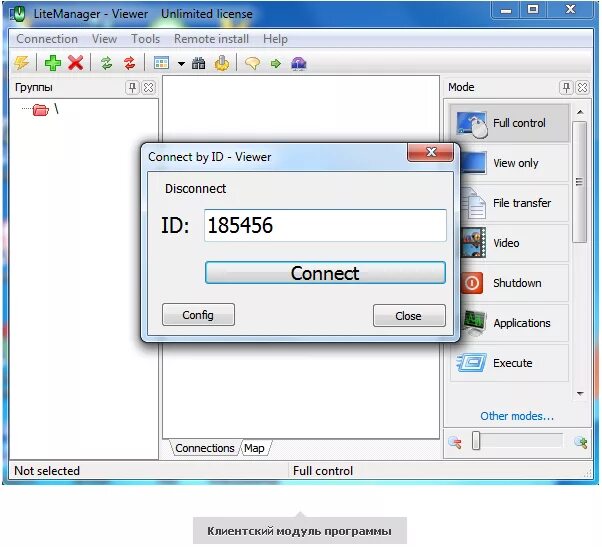602x547 pixels.
Task: Click the zoom out magnifier icon
Action: point(455,442)
